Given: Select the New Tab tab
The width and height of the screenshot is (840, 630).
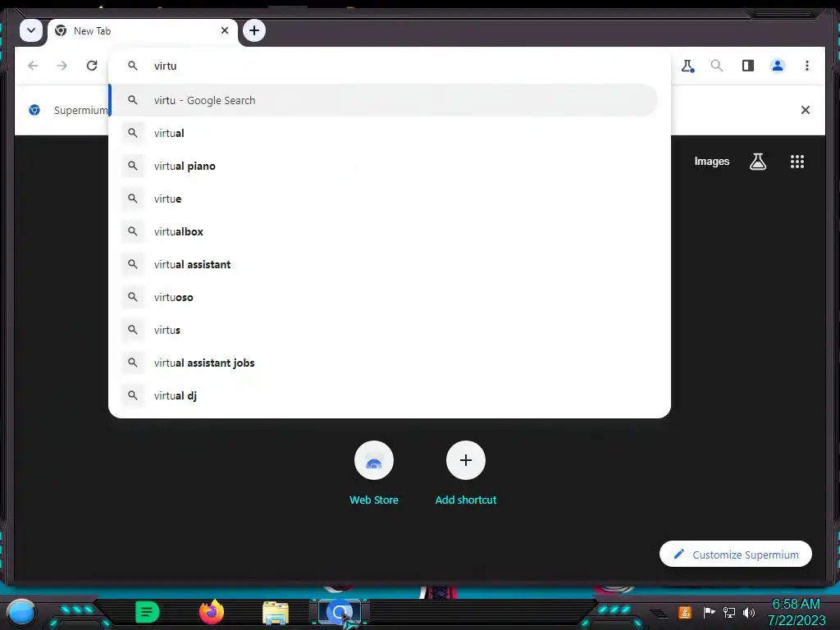Looking at the screenshot, I should coord(143,31).
